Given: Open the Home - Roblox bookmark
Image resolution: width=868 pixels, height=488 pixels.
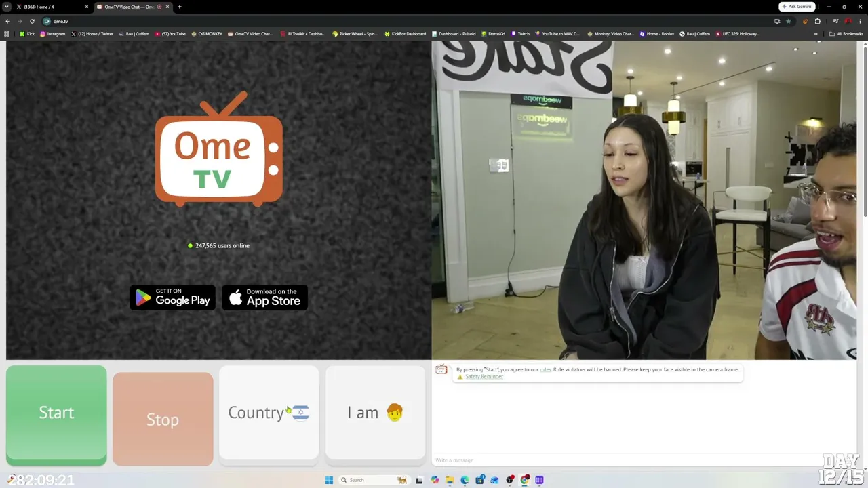Looking at the screenshot, I should [657, 33].
